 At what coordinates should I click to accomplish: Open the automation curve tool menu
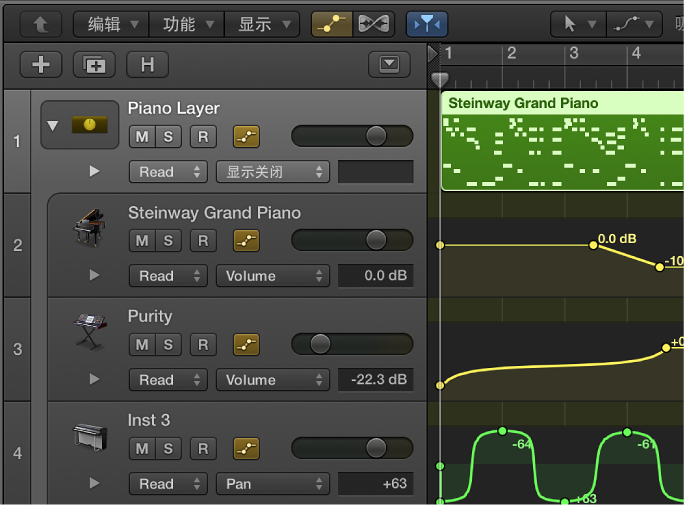[634, 24]
